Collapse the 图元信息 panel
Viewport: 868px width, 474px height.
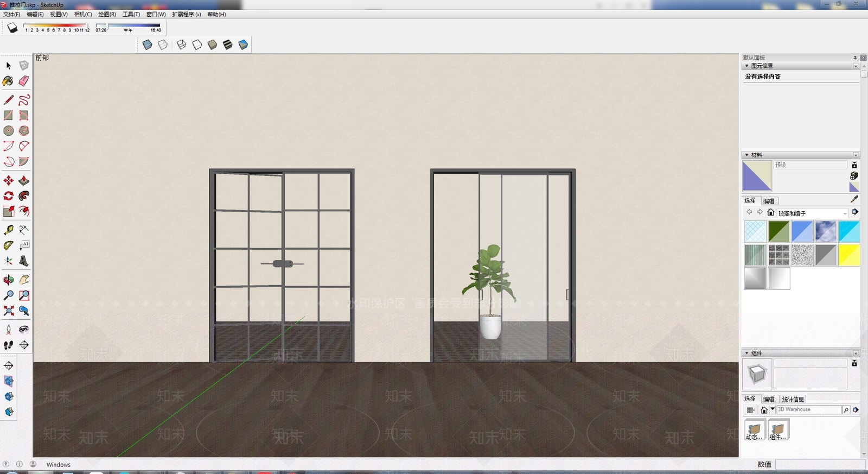pyautogui.click(x=747, y=66)
